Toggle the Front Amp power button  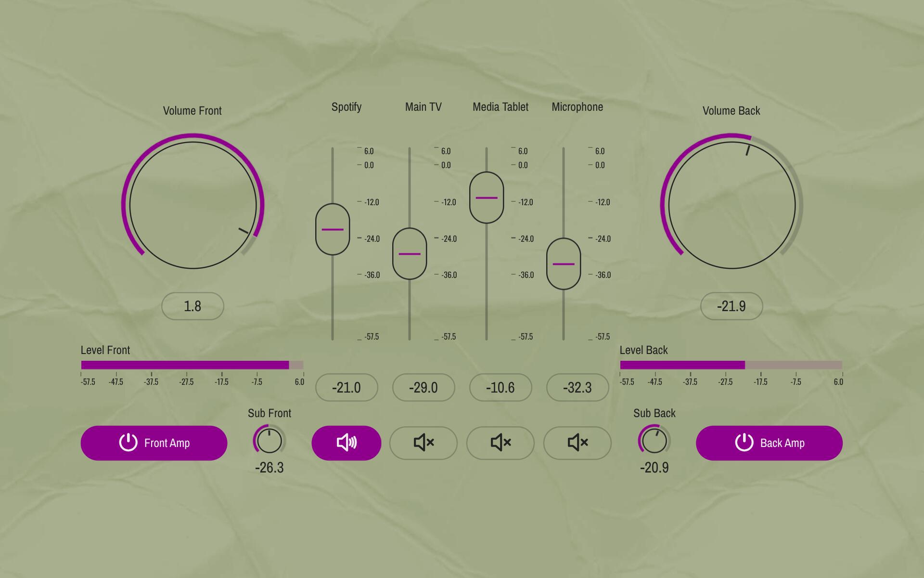point(154,443)
